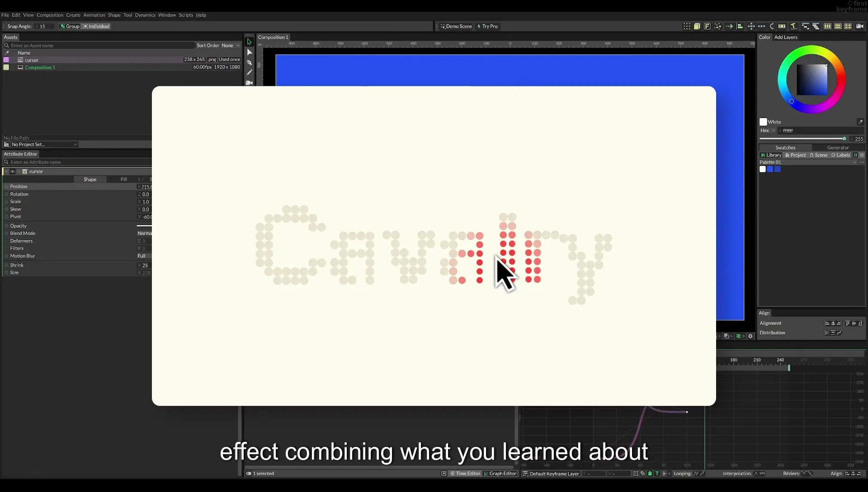Open the Motion Blur Full dropdown
Viewport: 868px width, 492px height.
(144, 256)
